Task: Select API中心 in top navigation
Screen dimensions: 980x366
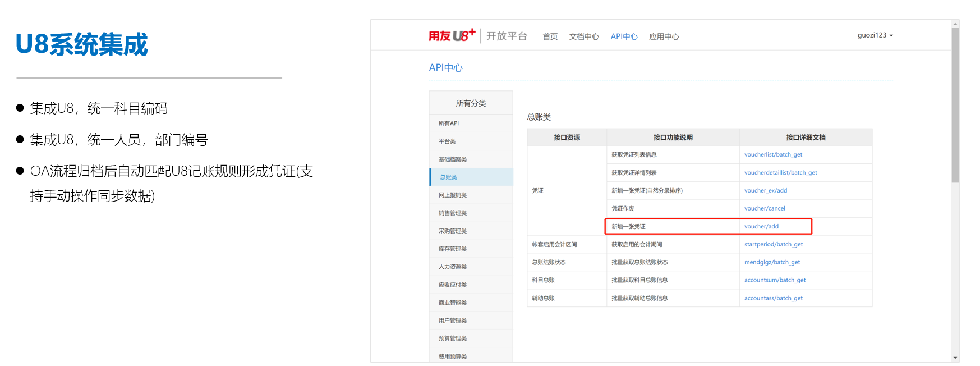Action: [624, 36]
